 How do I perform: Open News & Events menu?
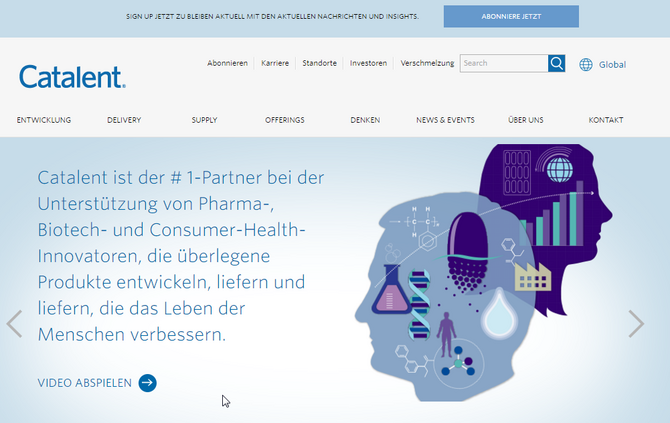point(445,120)
